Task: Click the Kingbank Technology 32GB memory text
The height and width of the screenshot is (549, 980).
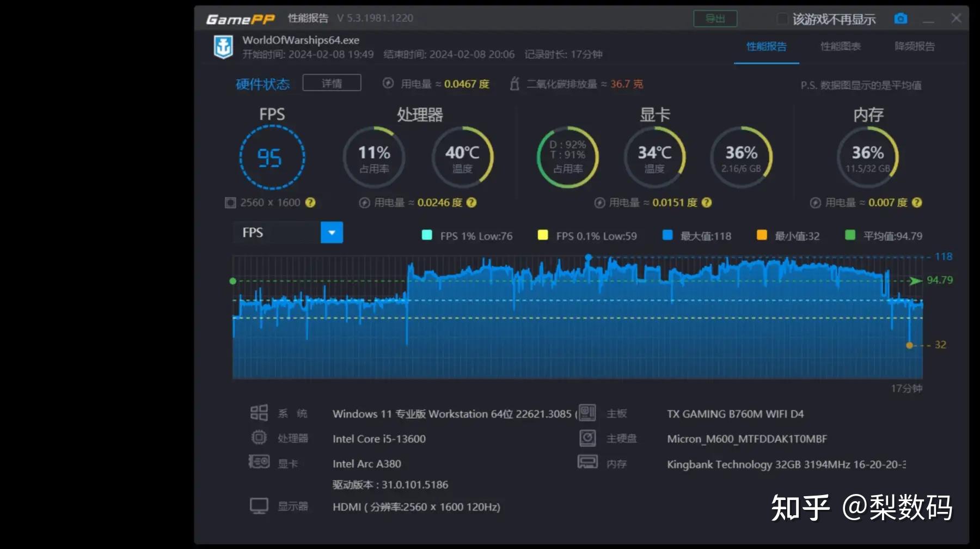Action: pyautogui.click(x=786, y=464)
